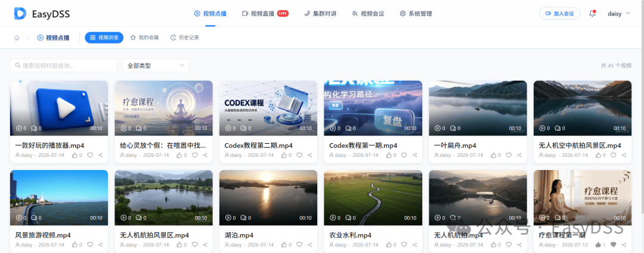Favorite 湖泊.mp4 with heart icon
The width and height of the screenshot is (644, 253).
(x=299, y=245)
